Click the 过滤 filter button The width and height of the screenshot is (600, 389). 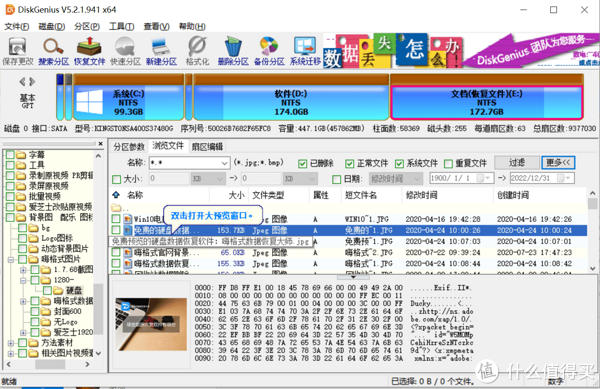(x=517, y=163)
